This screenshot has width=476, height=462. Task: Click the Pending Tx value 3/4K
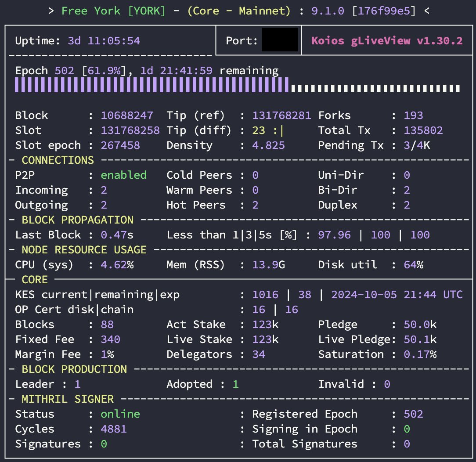click(x=417, y=145)
